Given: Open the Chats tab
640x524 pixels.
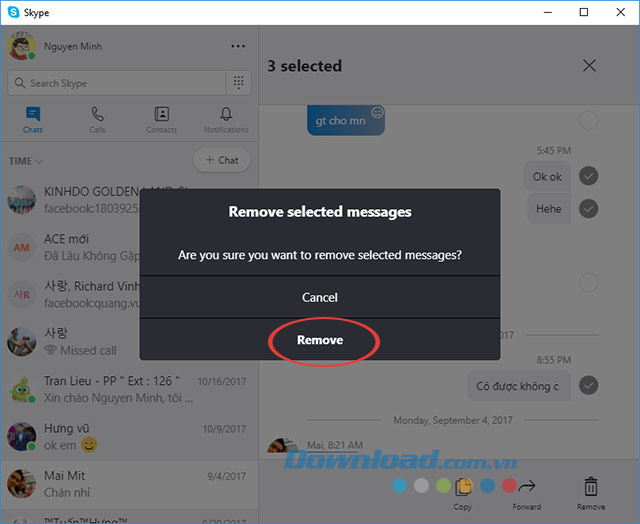Looking at the screenshot, I should pyautogui.click(x=33, y=120).
